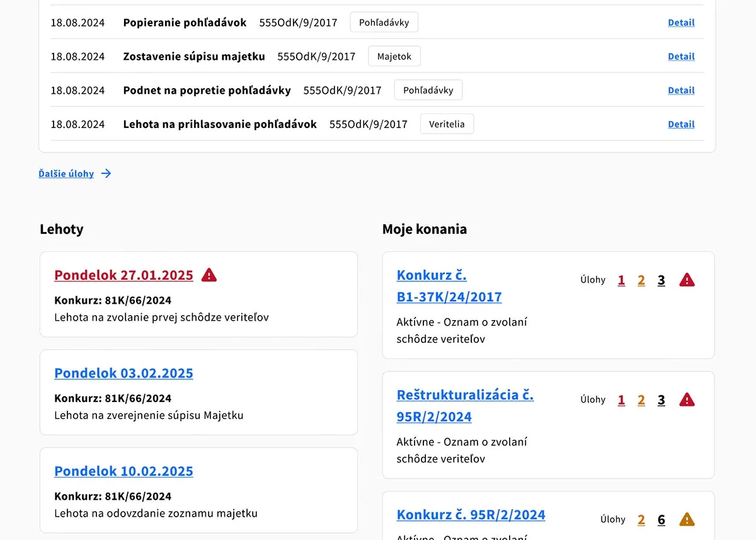756x540 pixels.
Task: Click the Moje konania section heading
Action: tap(425, 229)
